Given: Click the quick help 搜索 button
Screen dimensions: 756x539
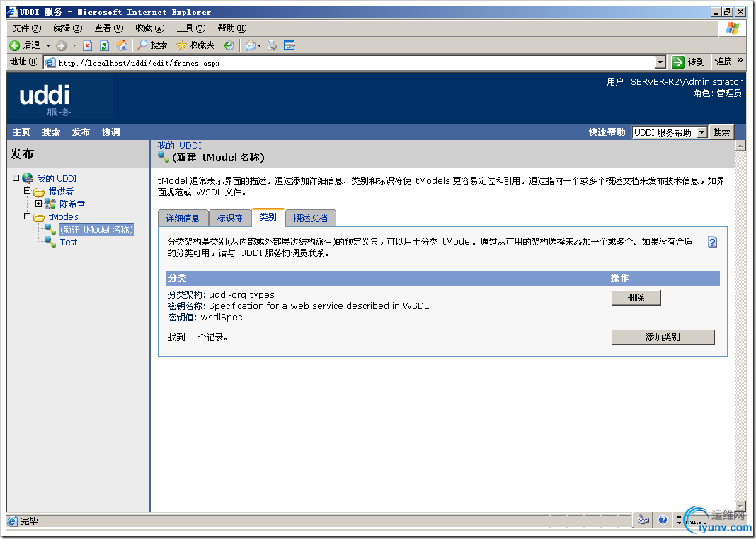Looking at the screenshot, I should tap(721, 132).
